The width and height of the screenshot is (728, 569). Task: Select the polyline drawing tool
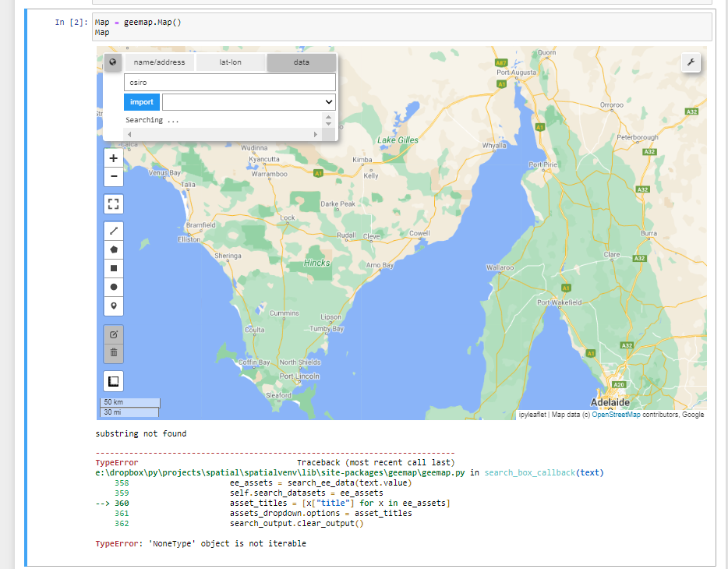(x=113, y=230)
